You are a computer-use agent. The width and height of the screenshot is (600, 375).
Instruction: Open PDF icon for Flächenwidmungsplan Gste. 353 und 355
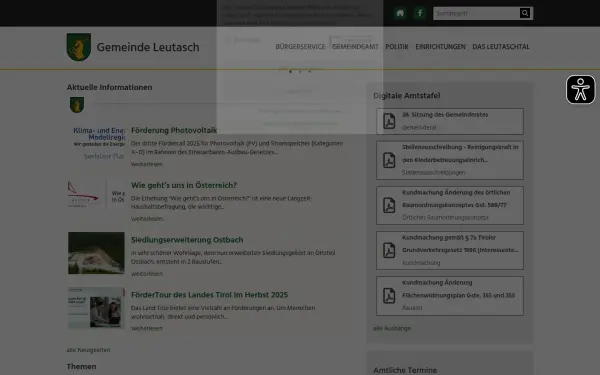coord(389,295)
